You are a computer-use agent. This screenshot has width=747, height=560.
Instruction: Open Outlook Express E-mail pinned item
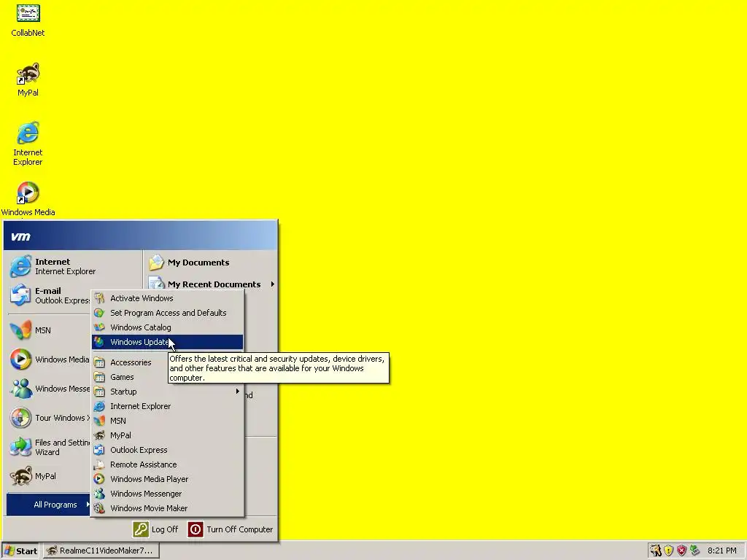[50, 295]
